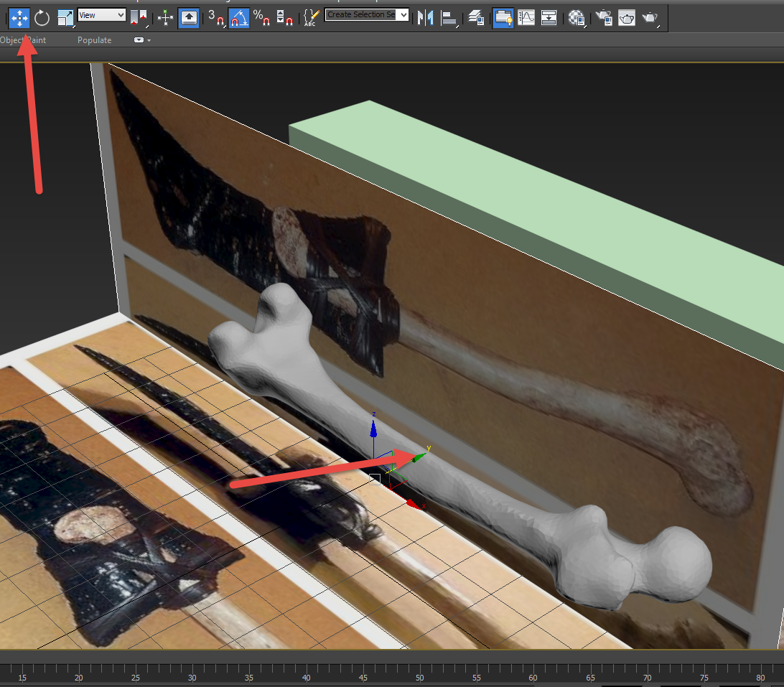
Task: Expand the ribbon display options arrow
Action: [x=149, y=40]
